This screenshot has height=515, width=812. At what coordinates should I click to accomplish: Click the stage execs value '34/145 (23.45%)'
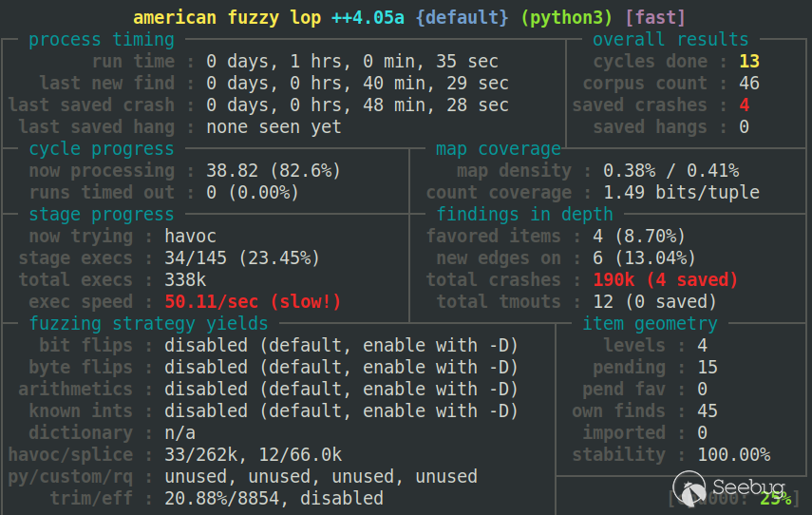tap(242, 257)
